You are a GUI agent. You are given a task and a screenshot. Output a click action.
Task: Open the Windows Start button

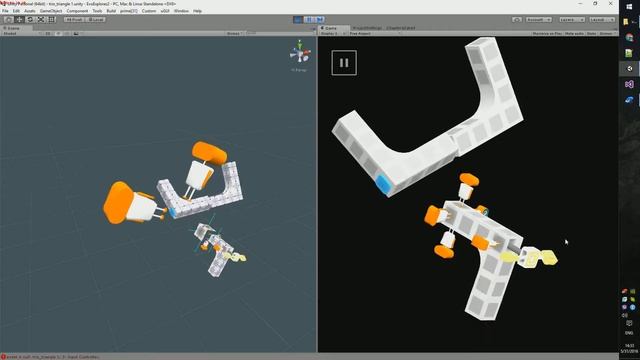629,7
